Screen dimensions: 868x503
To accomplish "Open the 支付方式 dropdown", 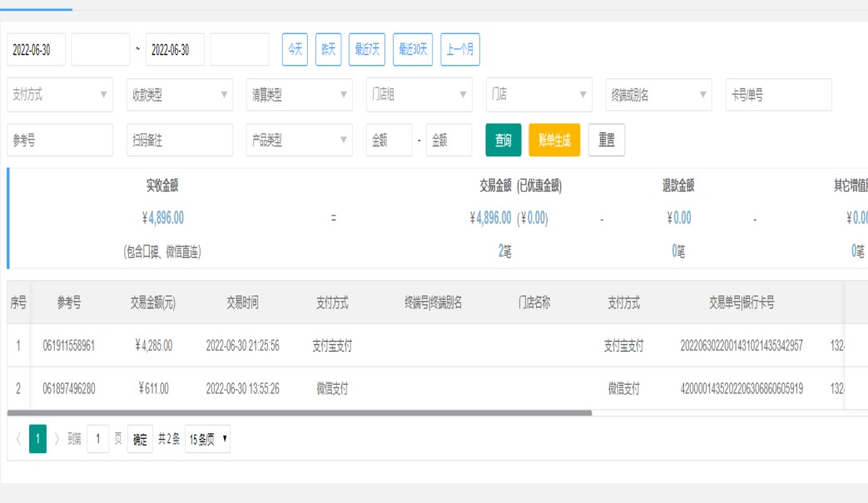I will (x=60, y=95).
